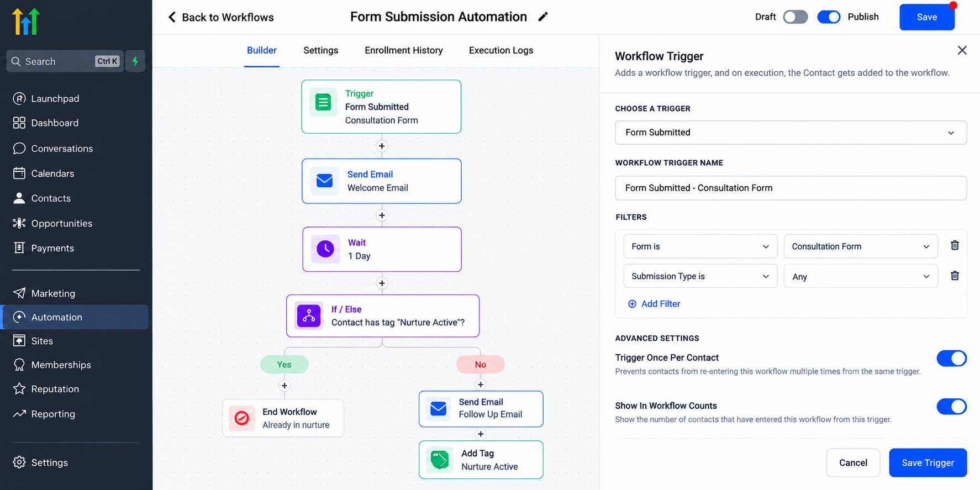The width and height of the screenshot is (980, 490).
Task: Click the sidebar Search box
Action: pos(65,61)
